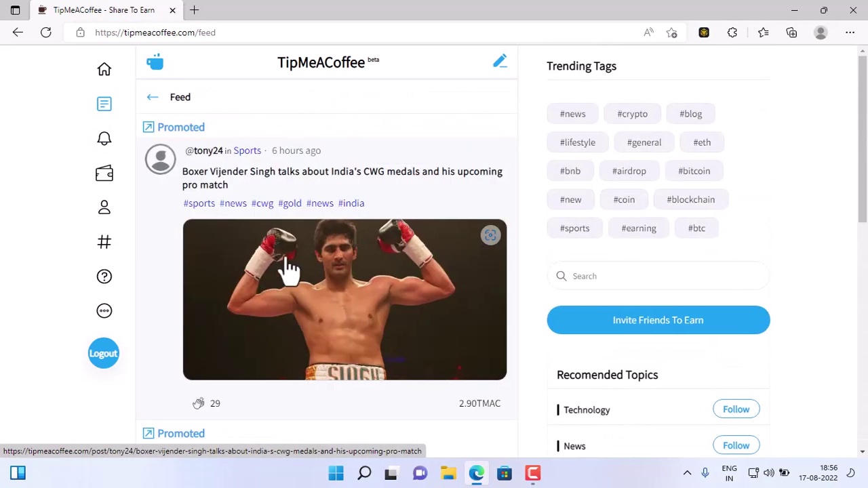Open the tony24 user avatar
The width and height of the screenshot is (868, 488).
point(161,159)
